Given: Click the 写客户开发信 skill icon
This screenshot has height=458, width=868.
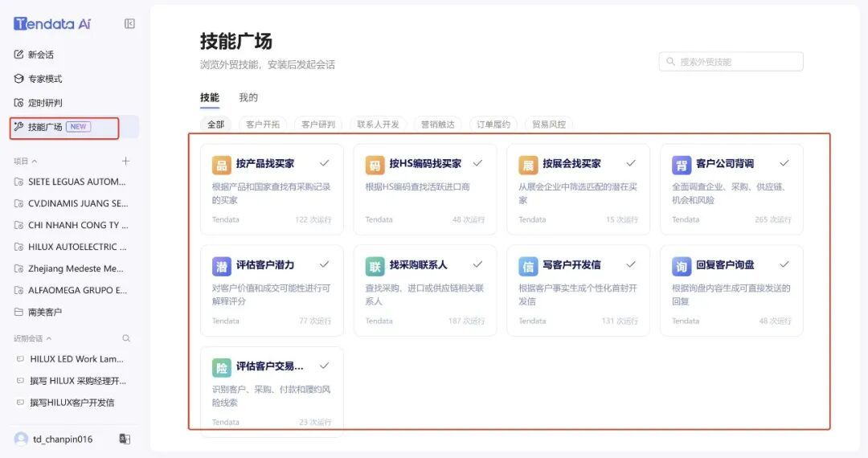Looking at the screenshot, I should pos(528,266).
